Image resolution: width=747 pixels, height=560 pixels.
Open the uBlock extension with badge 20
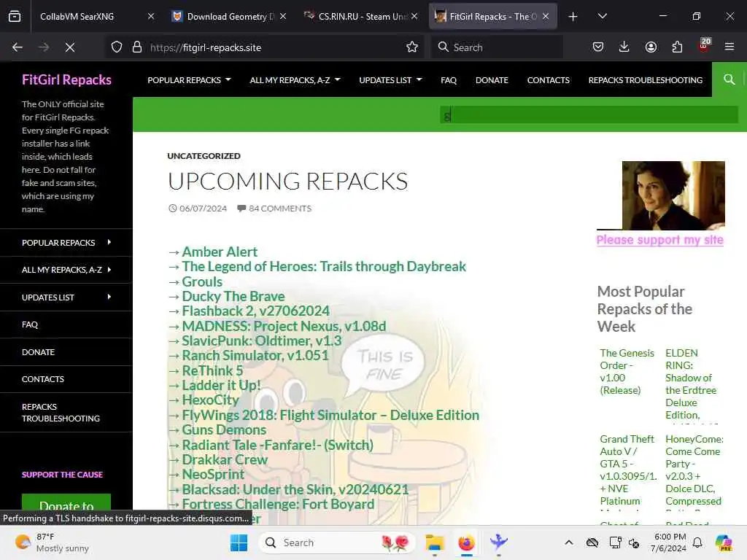tap(704, 46)
